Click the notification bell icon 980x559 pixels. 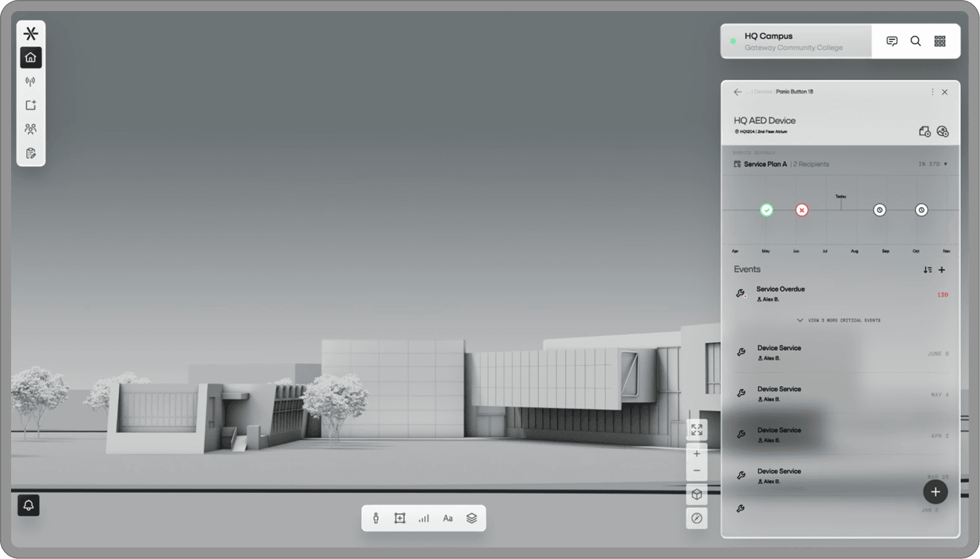[x=29, y=505]
